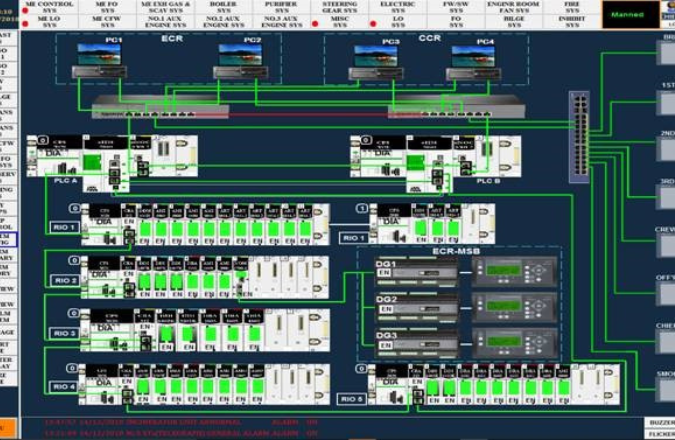Open the STEERING GEAR SYS tab
This screenshot has height=440, width=675.
coord(339,7)
